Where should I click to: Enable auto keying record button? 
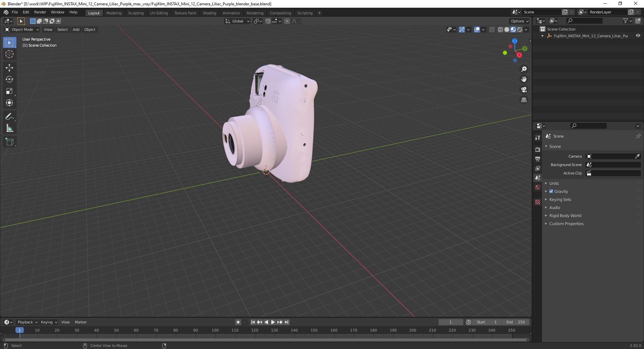coord(238,322)
